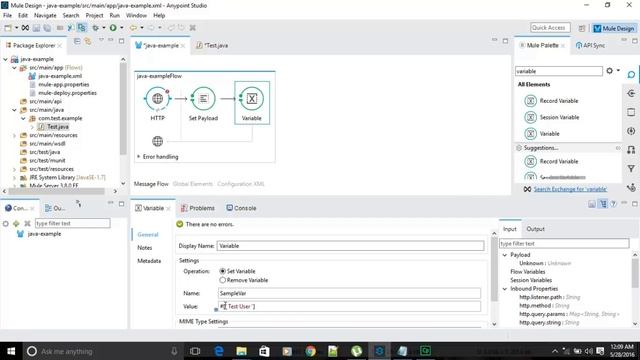Click the Run green play toolbar icon
The image size is (640, 360).
click(113, 28)
